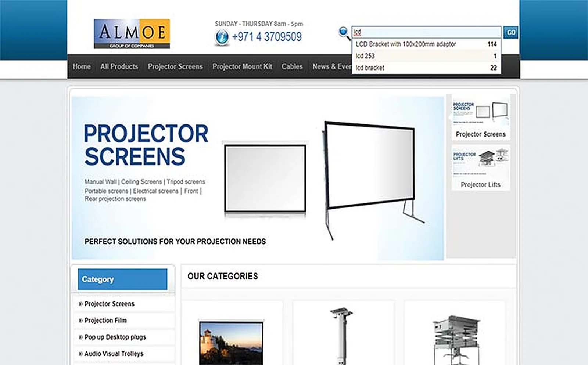Select the 'lcd 253' suggestion
This screenshot has height=365, width=588.
click(426, 56)
